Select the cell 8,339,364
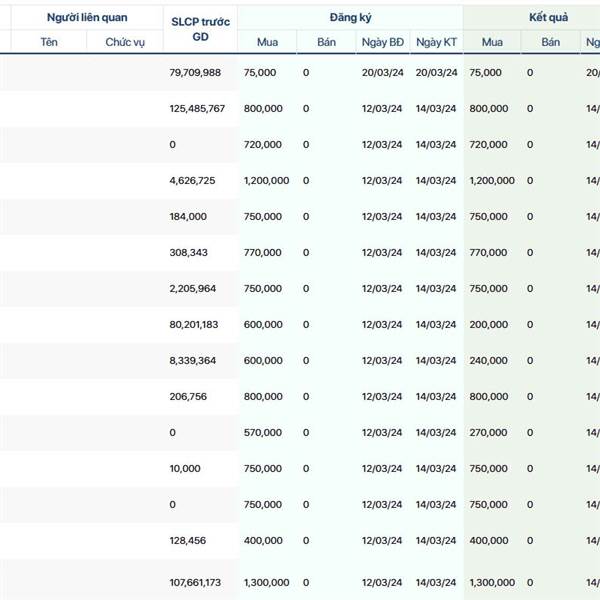The width and height of the screenshot is (600, 600). tap(193, 360)
